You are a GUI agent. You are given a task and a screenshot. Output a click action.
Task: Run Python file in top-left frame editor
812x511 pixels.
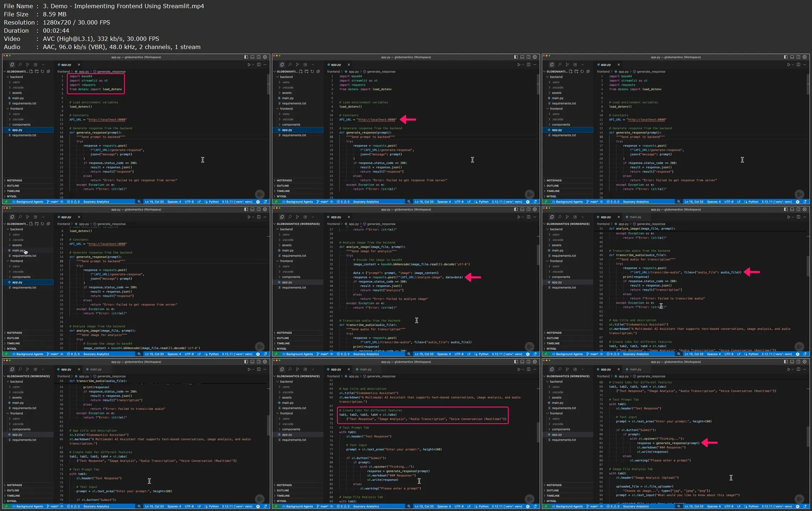pyautogui.click(x=249, y=65)
